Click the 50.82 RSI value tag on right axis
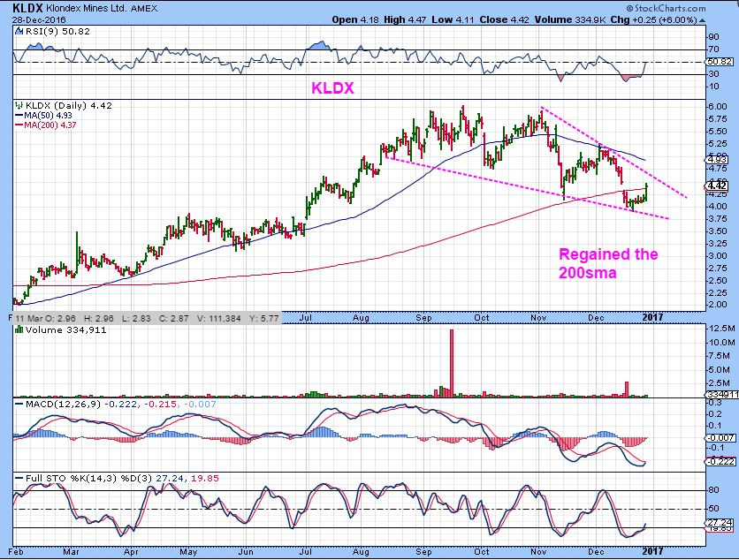This screenshot has height=560, width=739. [x=720, y=62]
